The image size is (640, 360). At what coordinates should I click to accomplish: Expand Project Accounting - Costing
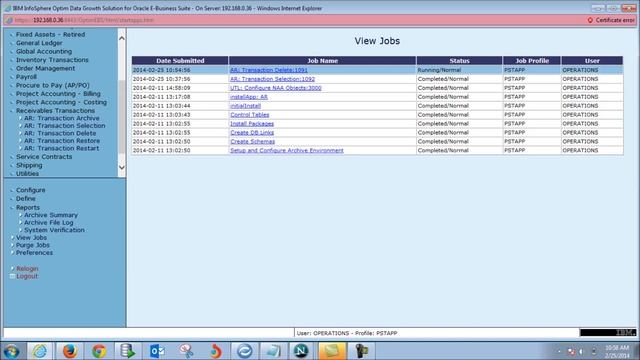61,102
